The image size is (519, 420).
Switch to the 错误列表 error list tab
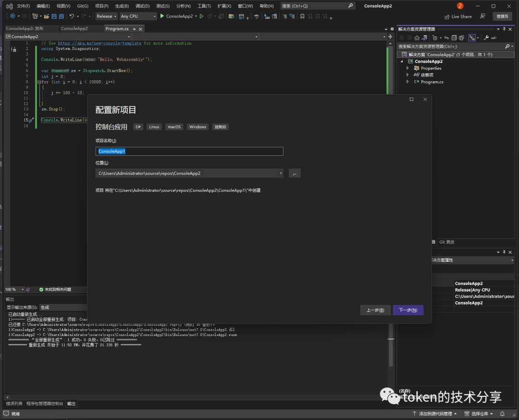pos(14,404)
